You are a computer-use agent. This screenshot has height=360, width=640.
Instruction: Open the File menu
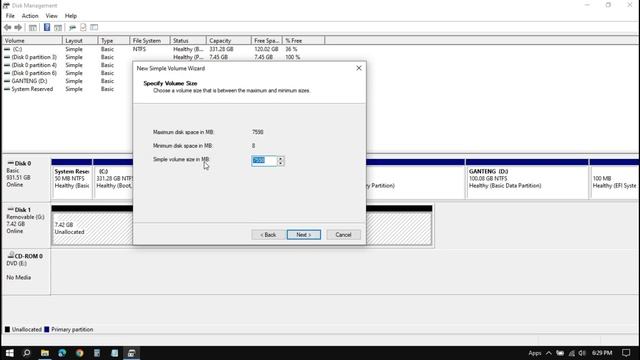(10, 16)
